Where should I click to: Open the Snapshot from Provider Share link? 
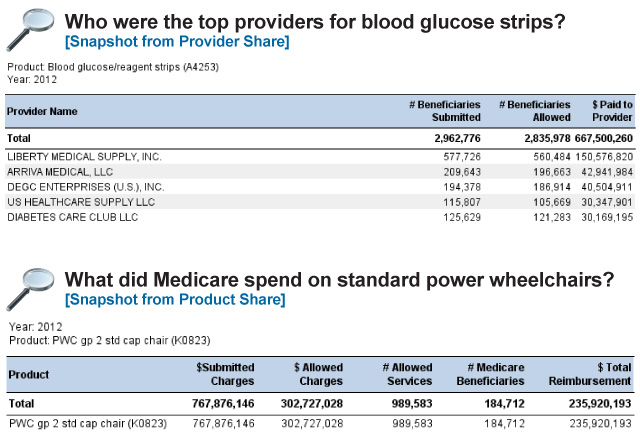tap(177, 42)
